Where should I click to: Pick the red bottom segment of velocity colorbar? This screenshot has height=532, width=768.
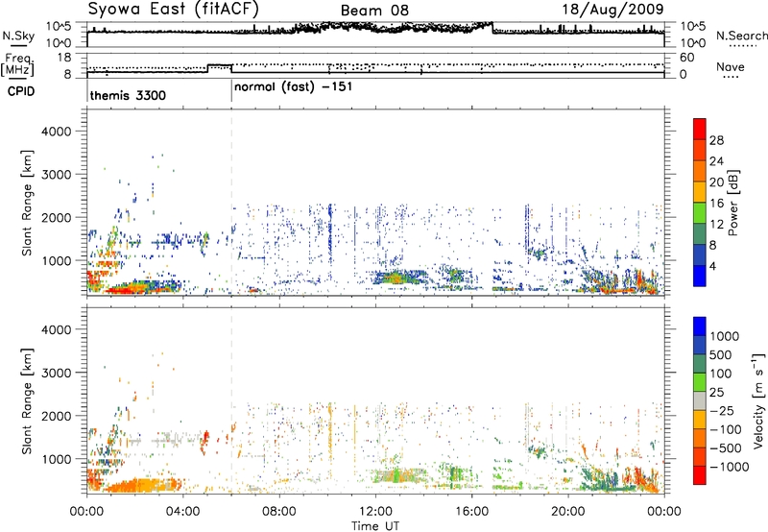tap(700, 475)
